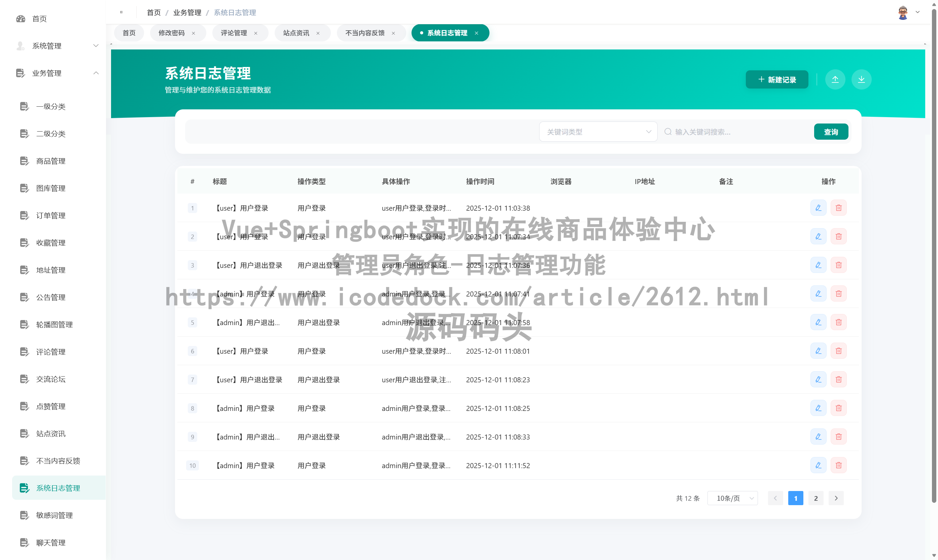Expand the 系统管理 menu section
Screen dimensions: 938x560
pos(96,46)
